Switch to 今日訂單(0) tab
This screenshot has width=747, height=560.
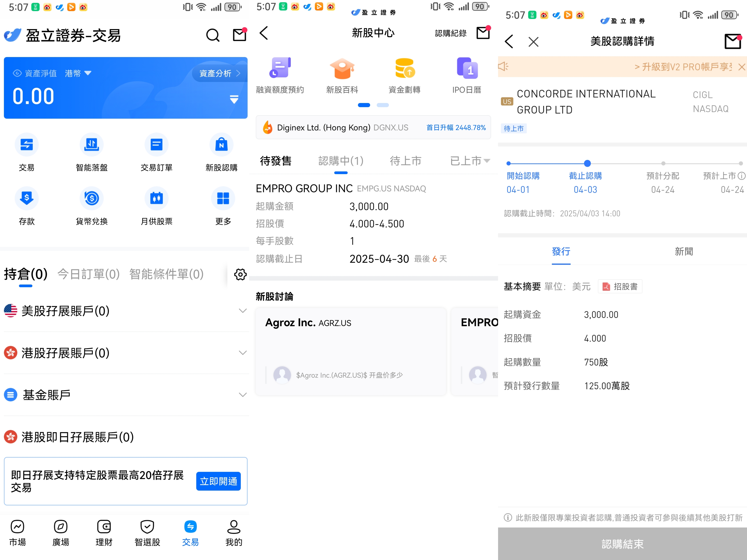tap(88, 274)
